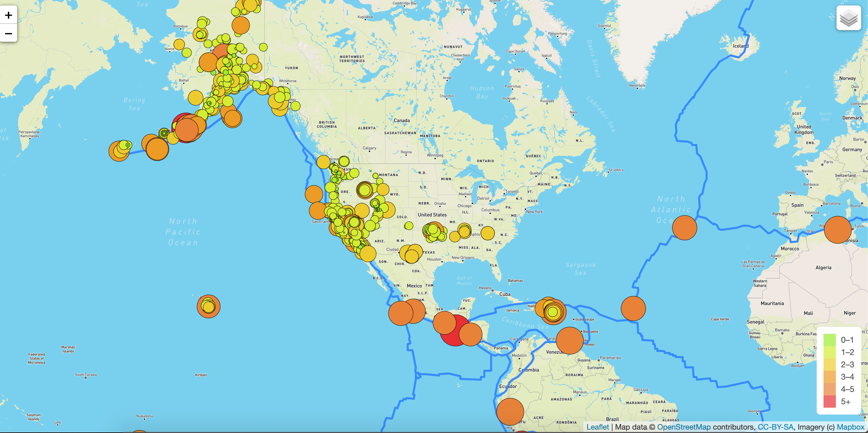
Task: Click the "ONTARIO" province label
Action: coord(485,161)
